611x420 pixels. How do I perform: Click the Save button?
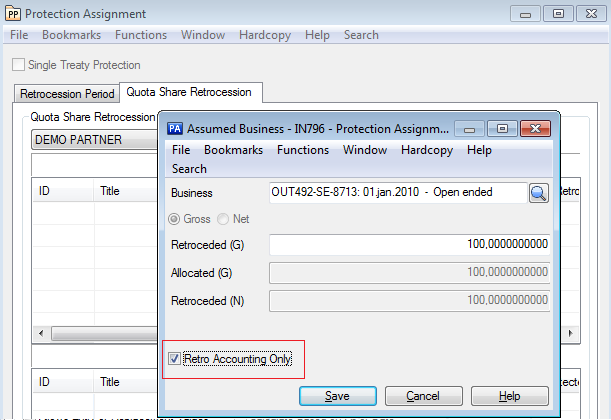[x=337, y=396]
